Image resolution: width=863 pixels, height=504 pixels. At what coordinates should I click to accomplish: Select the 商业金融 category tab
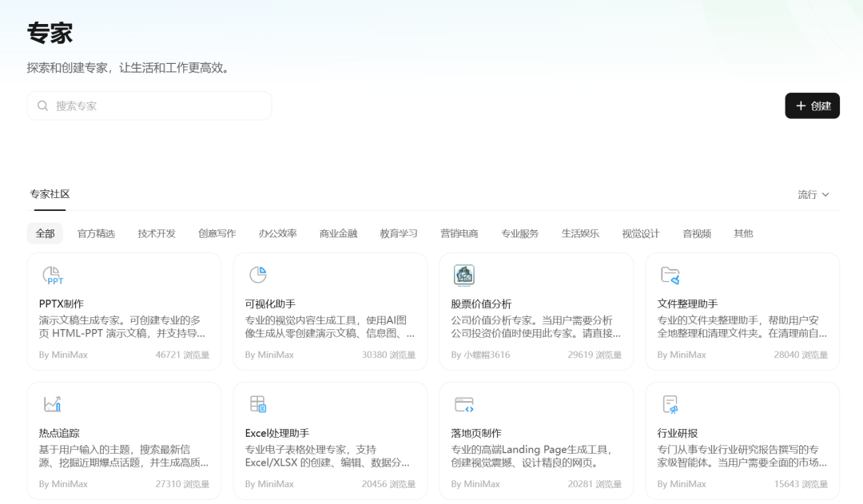coord(337,233)
